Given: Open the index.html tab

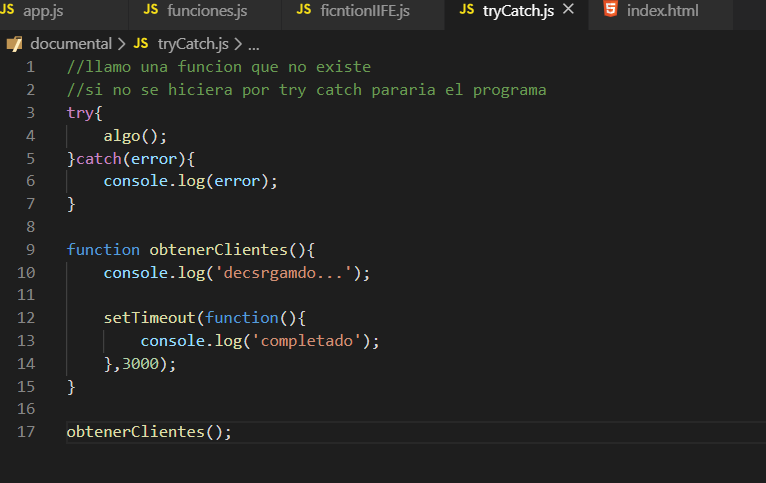Looking at the screenshot, I should pos(661,11).
